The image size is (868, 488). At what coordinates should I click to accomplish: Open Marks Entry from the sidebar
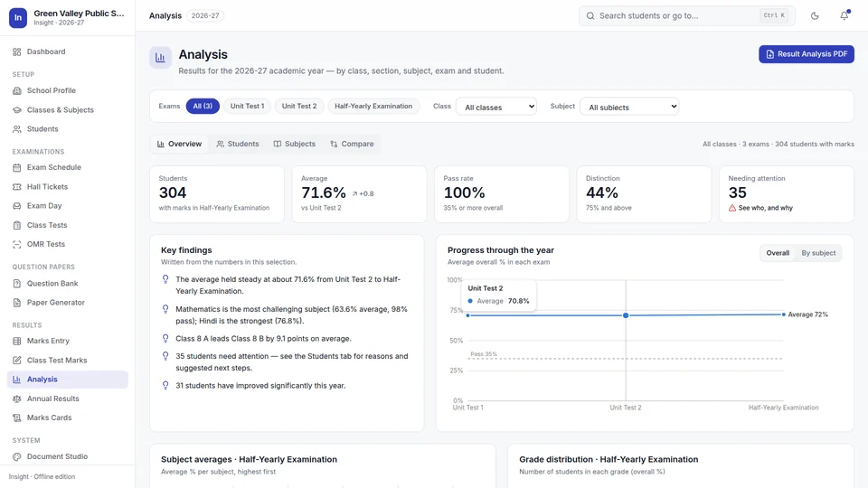68,341
